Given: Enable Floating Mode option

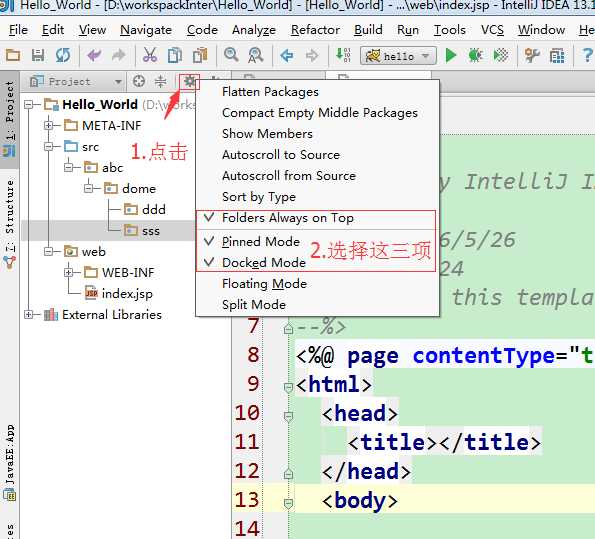Looking at the screenshot, I should tap(317, 284).
